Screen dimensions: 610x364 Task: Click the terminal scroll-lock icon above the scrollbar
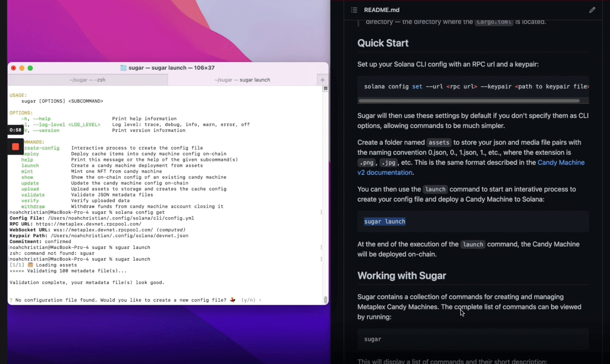point(325,89)
